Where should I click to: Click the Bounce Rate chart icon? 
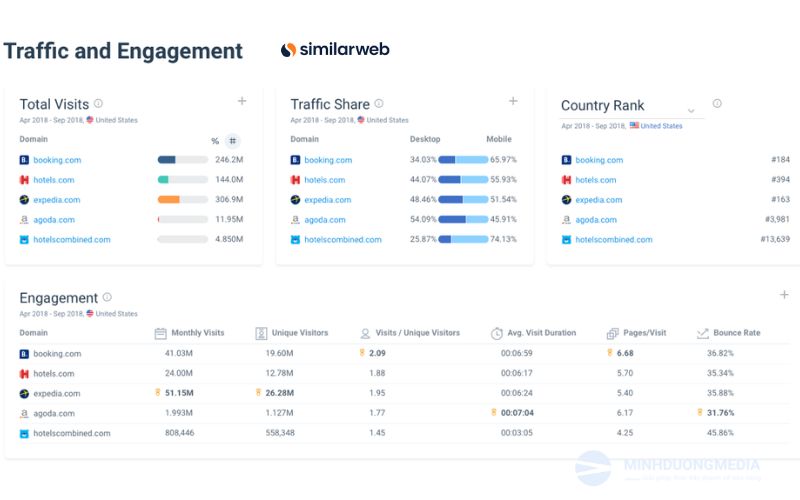tap(703, 333)
